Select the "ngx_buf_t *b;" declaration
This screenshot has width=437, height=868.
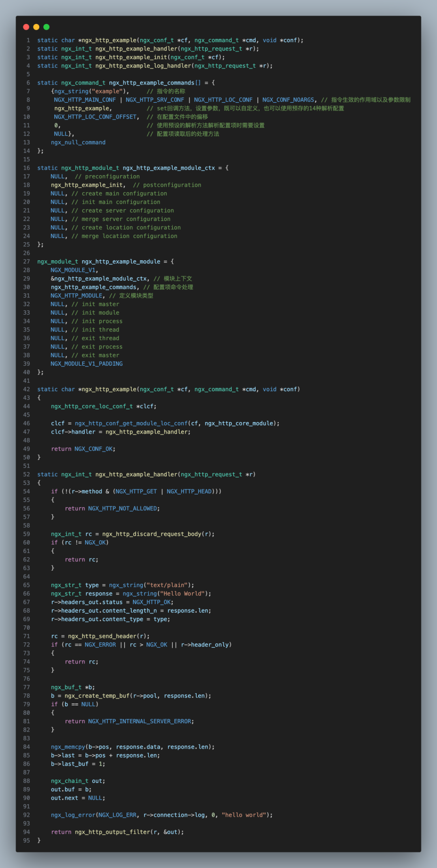point(73,688)
